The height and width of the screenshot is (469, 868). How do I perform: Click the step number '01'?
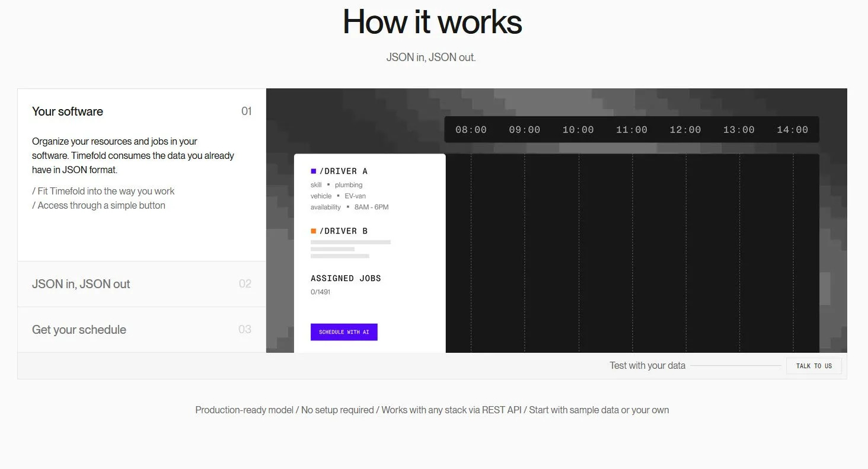247,111
